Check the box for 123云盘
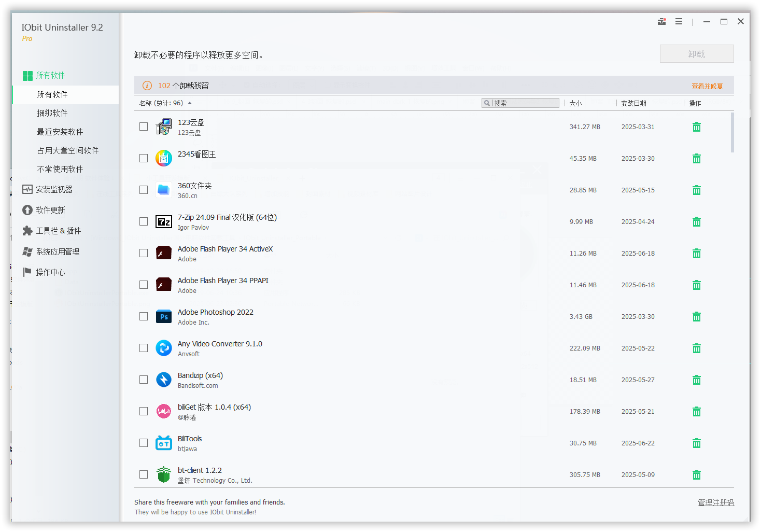The width and height of the screenshot is (761, 532). pos(144,127)
